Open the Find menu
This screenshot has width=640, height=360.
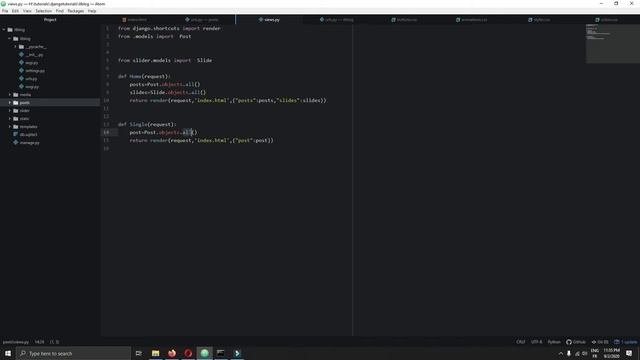(60, 11)
